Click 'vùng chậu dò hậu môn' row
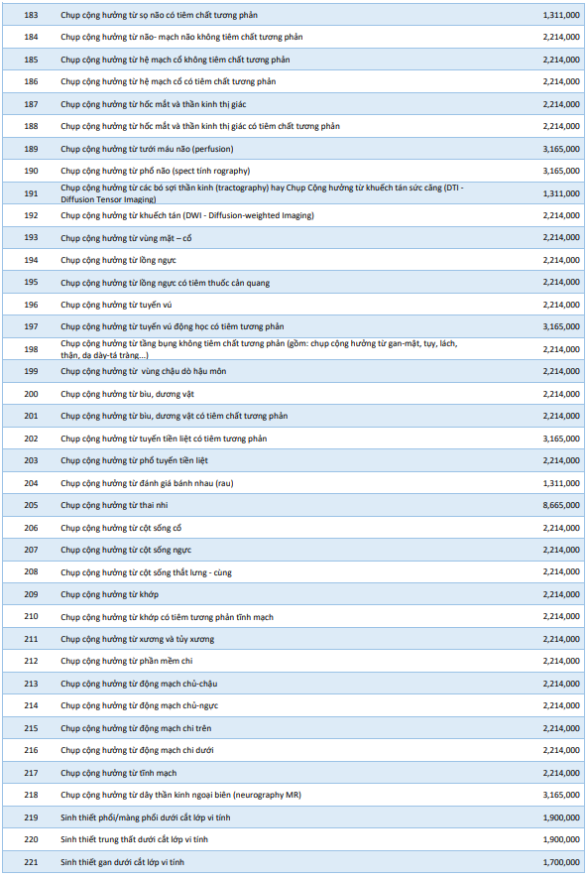This screenshot has width=588, height=879. click(x=144, y=372)
